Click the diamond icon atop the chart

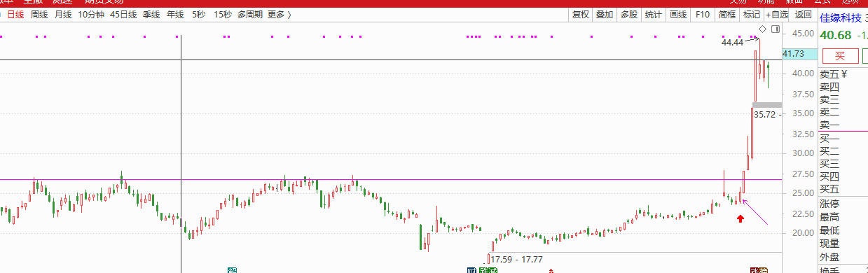point(763,29)
